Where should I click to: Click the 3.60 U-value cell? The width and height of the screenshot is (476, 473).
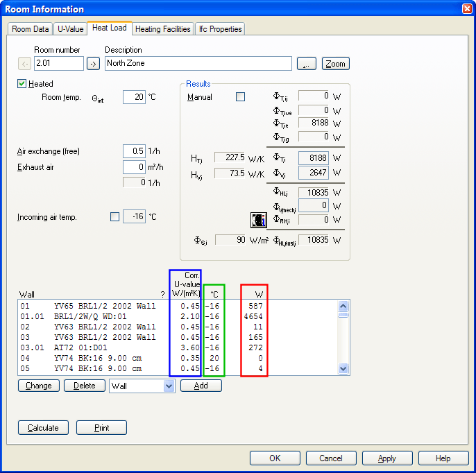190,347
